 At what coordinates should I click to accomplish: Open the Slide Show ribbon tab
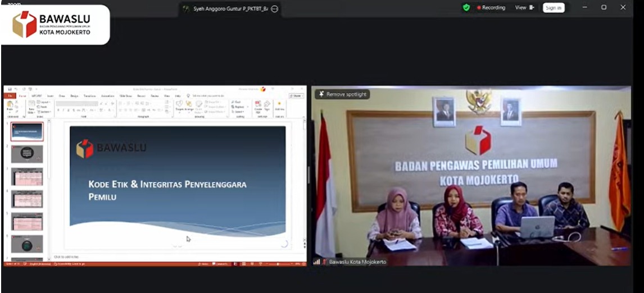(126, 96)
